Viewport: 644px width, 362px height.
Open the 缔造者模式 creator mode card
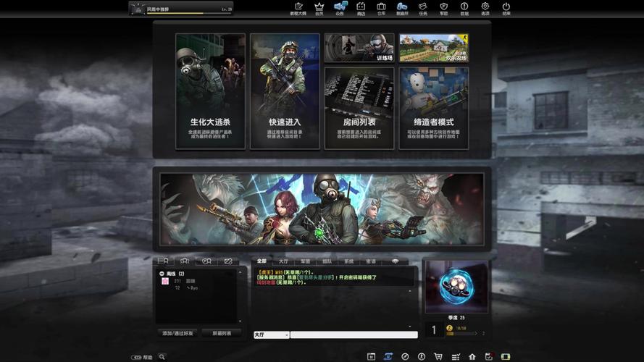click(434, 109)
